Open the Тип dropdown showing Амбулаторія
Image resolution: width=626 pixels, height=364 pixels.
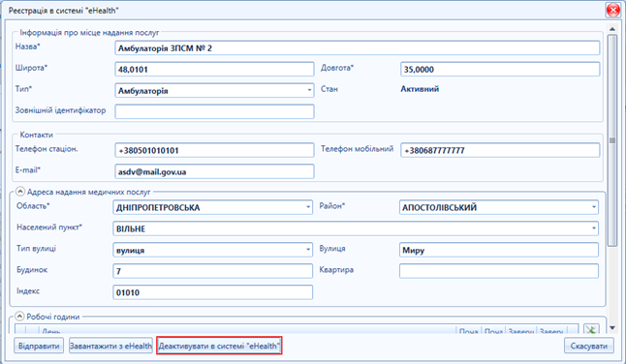(x=214, y=90)
